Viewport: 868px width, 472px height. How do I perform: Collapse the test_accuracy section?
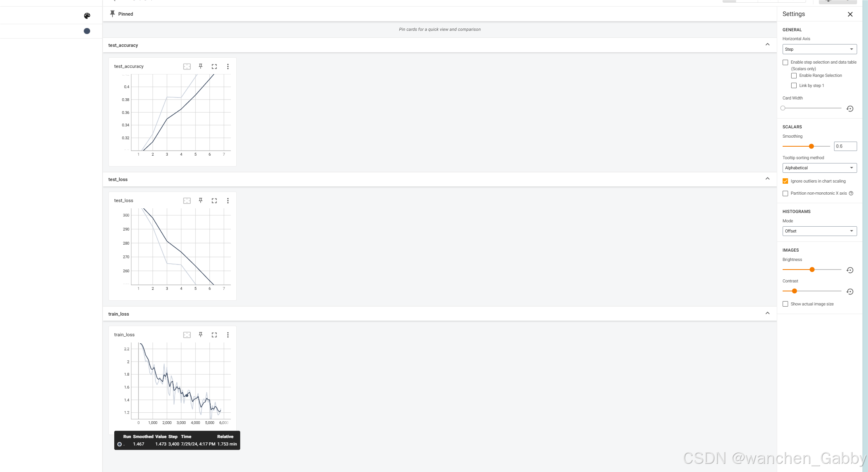(x=768, y=45)
